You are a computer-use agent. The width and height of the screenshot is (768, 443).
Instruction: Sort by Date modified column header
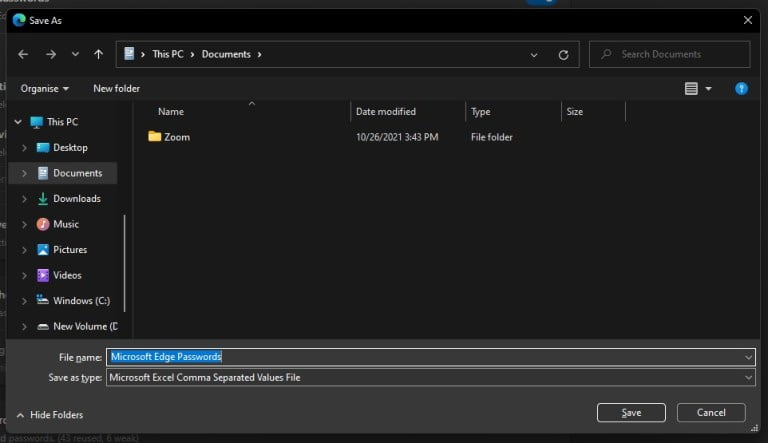(386, 112)
